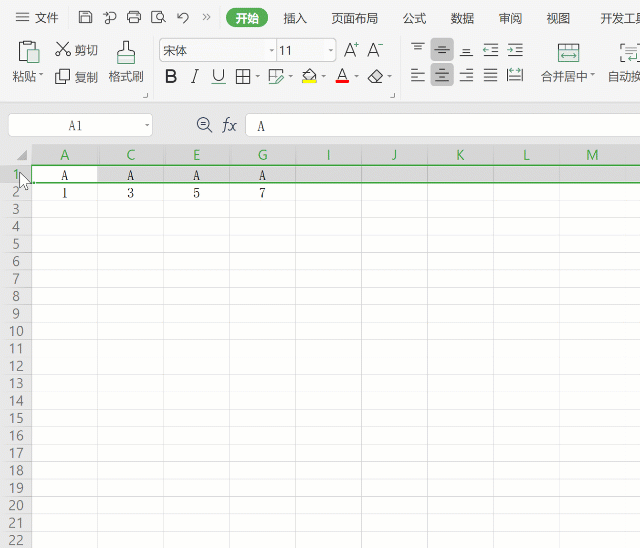Expand the Name Box dropdown arrow
Image resolution: width=640 pixels, height=548 pixels.
click(x=147, y=125)
